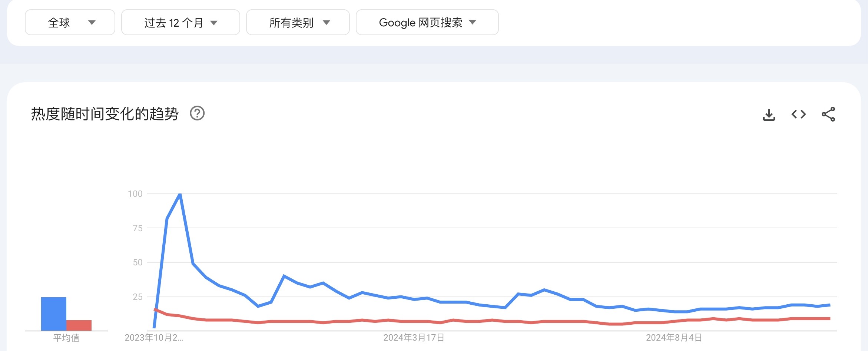Click the blue line peak at 100
Image resolution: width=868 pixels, height=351 pixels.
point(180,194)
